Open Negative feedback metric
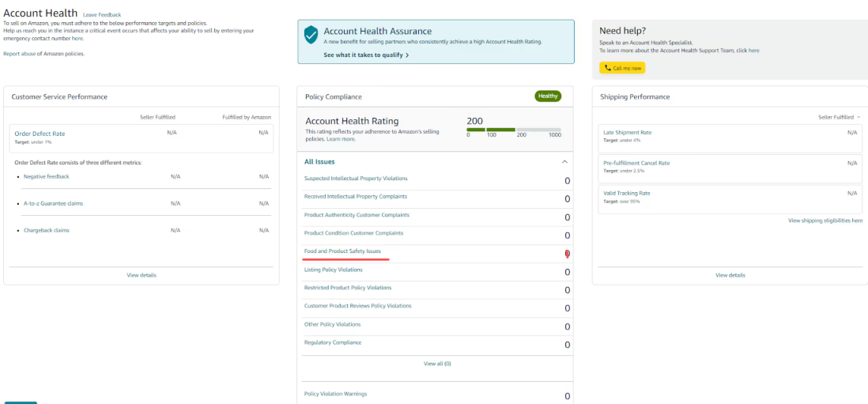 [x=47, y=176]
